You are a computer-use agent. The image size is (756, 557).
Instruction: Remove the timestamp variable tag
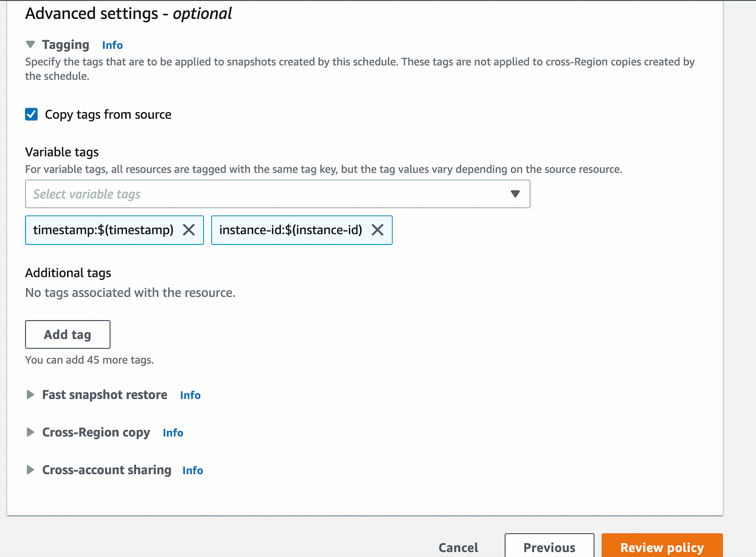[x=189, y=230]
